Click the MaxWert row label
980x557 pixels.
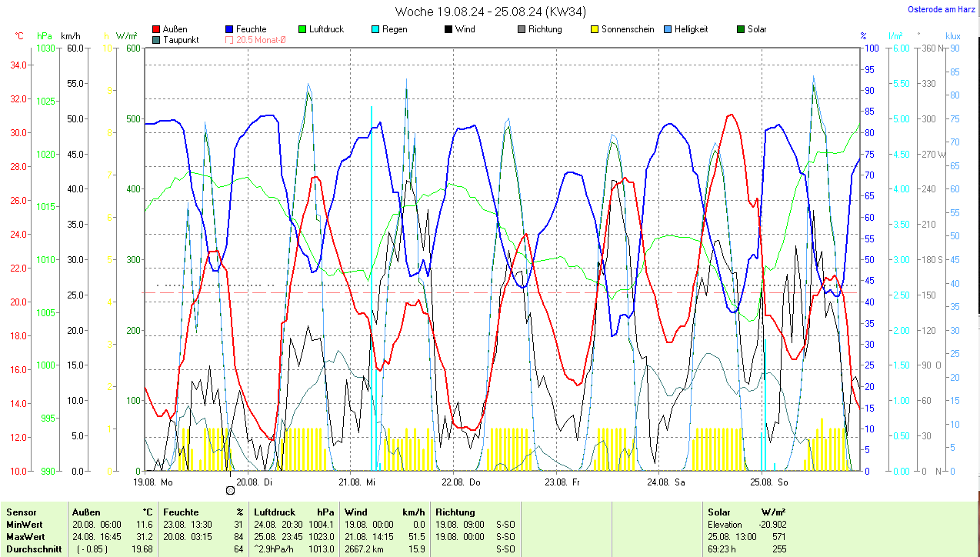click(25, 537)
